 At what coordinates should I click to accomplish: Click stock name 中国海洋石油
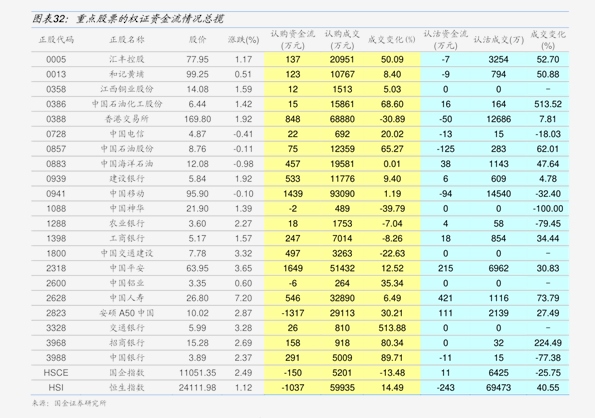(127, 164)
